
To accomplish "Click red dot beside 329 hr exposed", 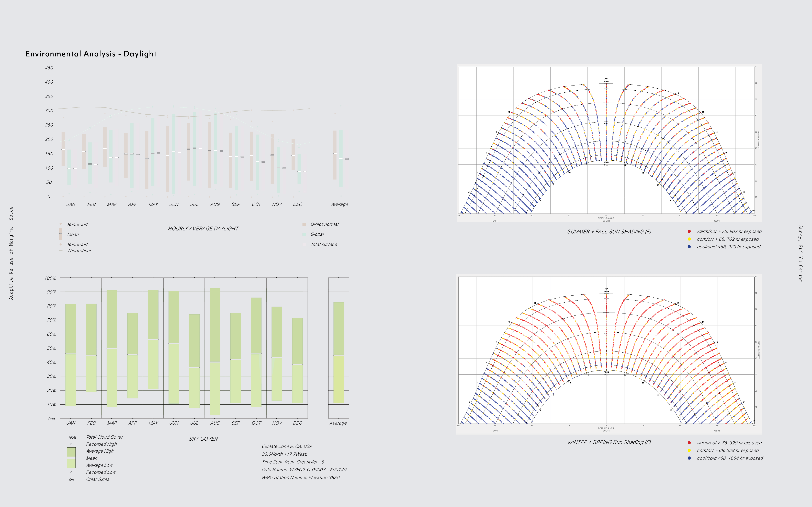I will tap(689, 443).
